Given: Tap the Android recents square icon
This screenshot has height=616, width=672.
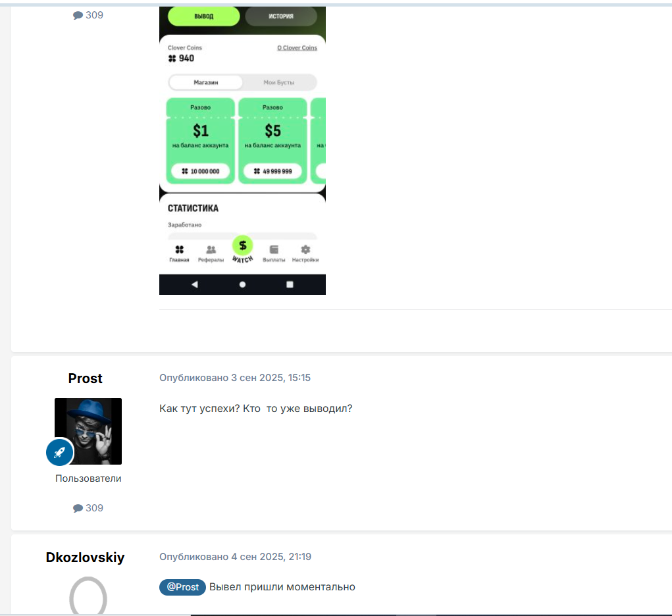Looking at the screenshot, I should [290, 284].
